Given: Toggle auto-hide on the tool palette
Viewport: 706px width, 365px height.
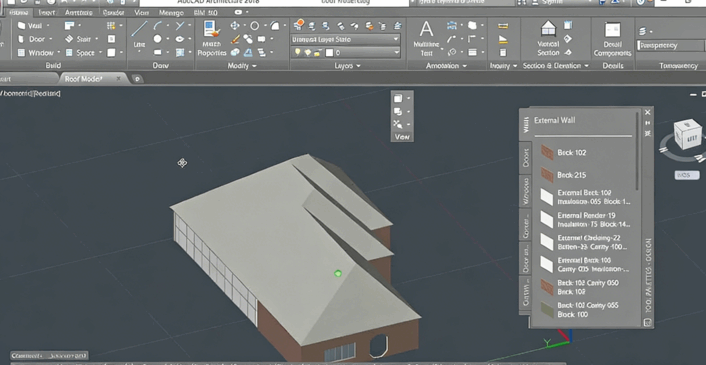Looking at the screenshot, I should (648, 123).
